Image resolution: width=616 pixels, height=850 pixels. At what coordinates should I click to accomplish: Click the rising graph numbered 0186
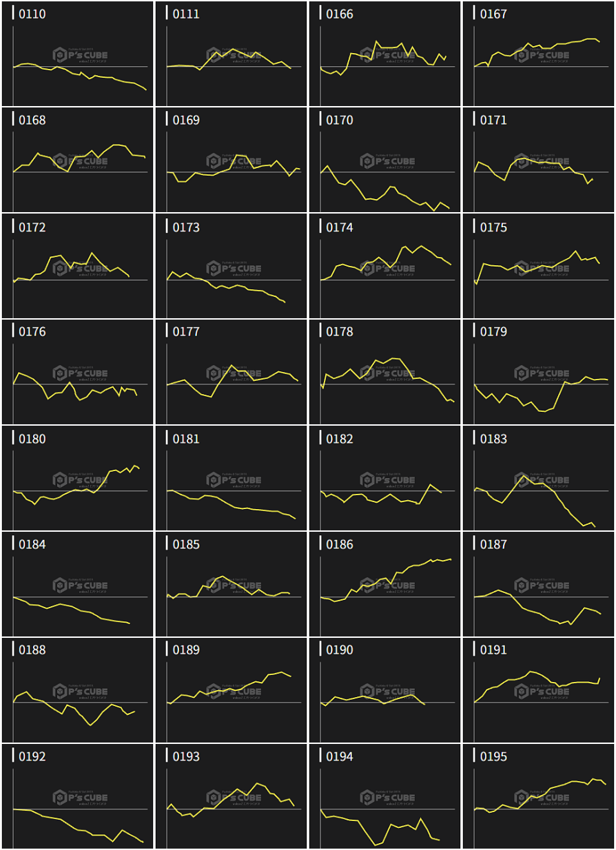coord(384,584)
